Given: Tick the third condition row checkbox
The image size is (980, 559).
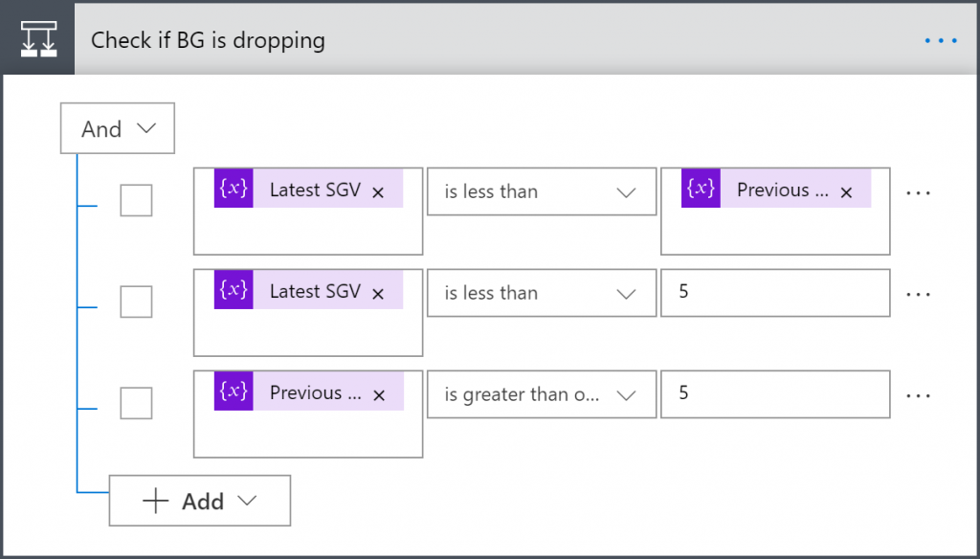Looking at the screenshot, I should coord(136,403).
